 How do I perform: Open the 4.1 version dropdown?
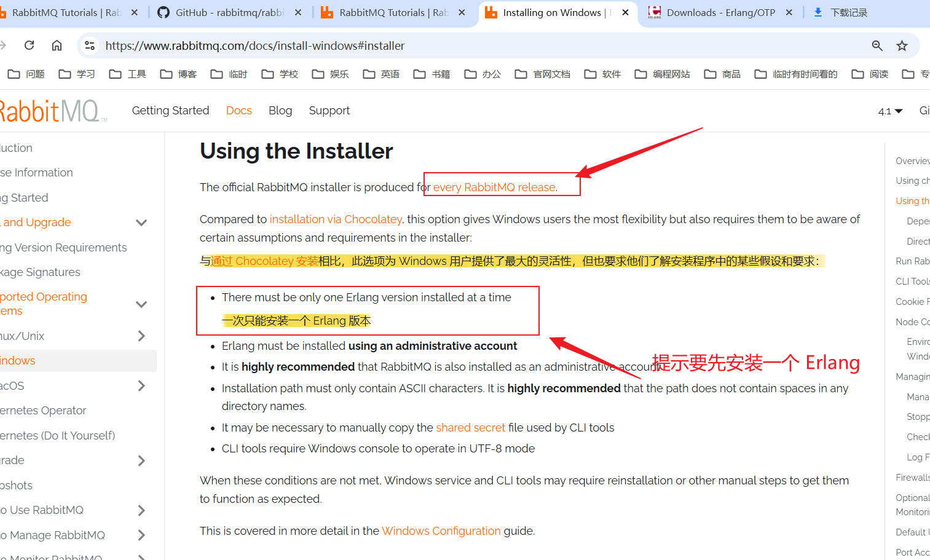click(890, 111)
